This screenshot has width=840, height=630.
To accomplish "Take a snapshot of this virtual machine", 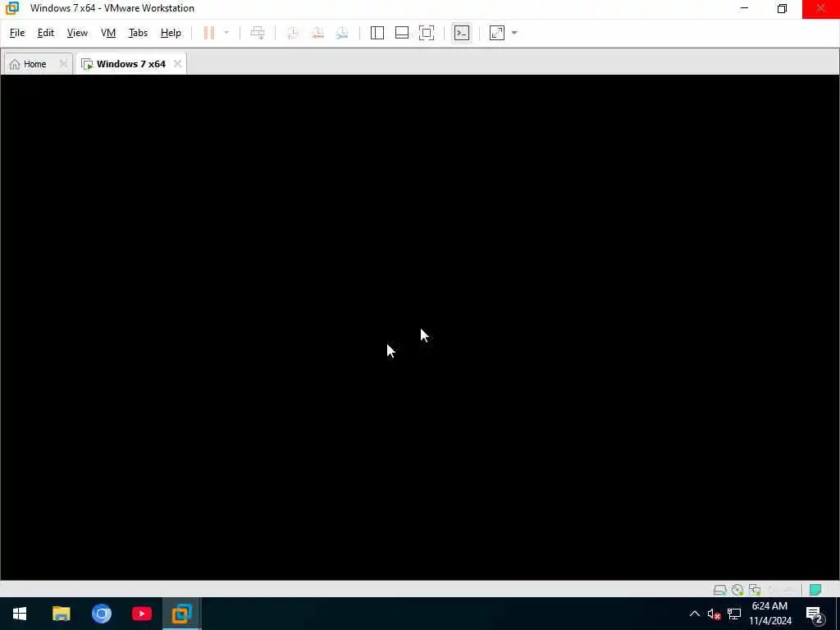I will pyautogui.click(x=293, y=33).
